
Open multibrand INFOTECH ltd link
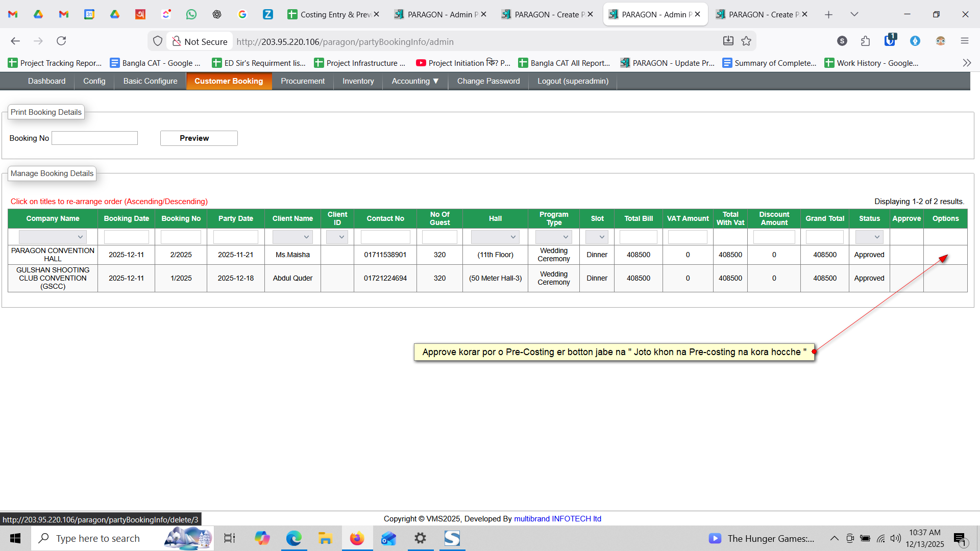coord(557,519)
